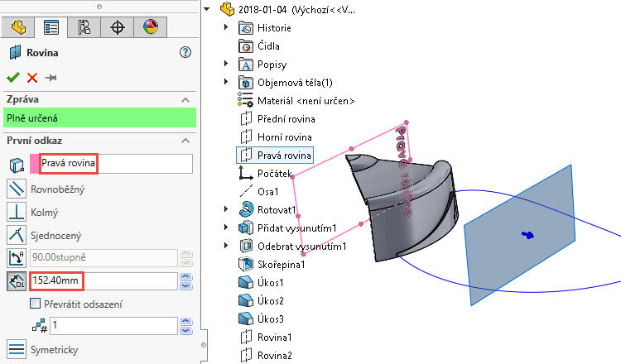Viewport: 621px width, 364px height.
Task: Expand the Historie folder
Action: tap(226, 27)
